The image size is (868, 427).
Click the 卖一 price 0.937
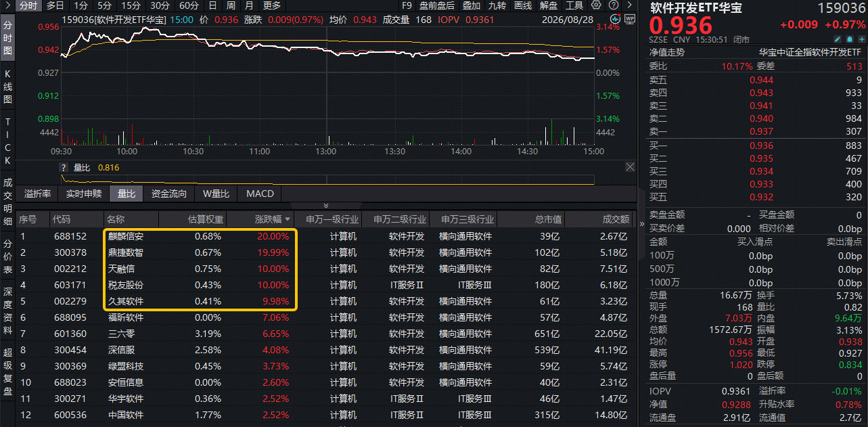coord(761,131)
